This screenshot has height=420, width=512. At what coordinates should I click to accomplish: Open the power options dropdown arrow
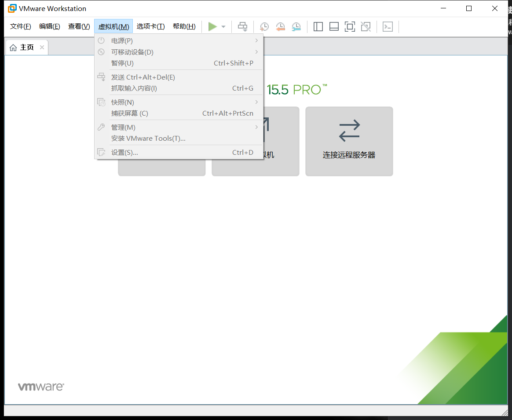[223, 26]
